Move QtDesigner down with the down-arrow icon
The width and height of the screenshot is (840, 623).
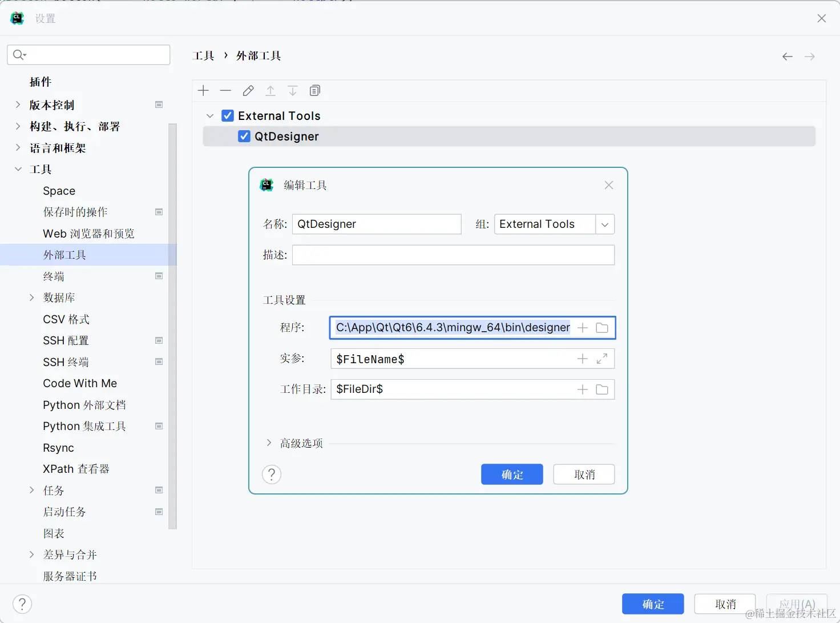tap(292, 90)
